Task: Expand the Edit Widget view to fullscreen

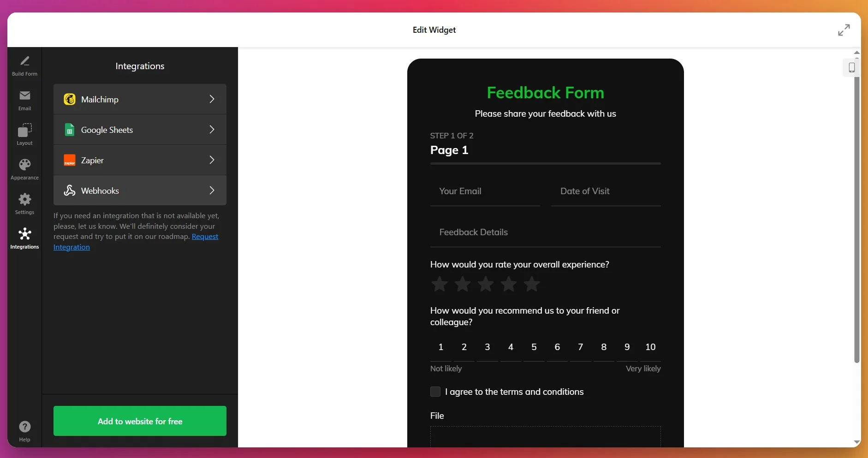Action: point(844,30)
